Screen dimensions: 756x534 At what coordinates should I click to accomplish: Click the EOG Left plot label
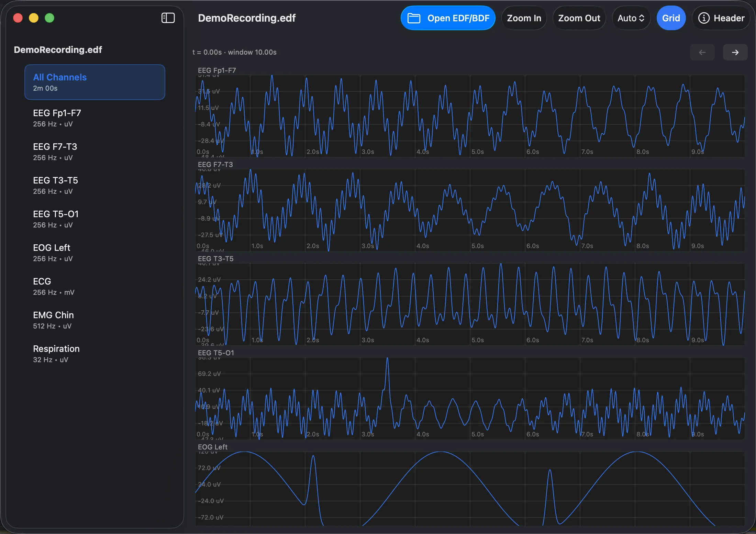tap(212, 447)
